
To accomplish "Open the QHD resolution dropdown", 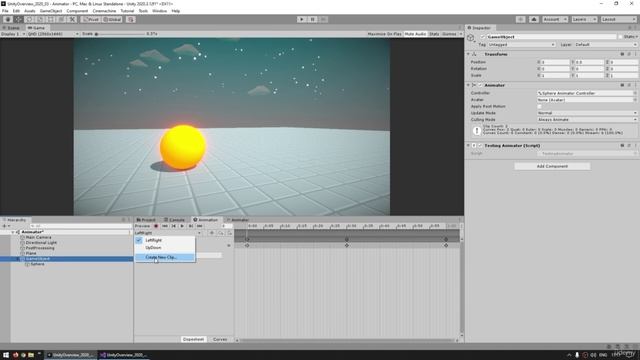I will (53, 34).
